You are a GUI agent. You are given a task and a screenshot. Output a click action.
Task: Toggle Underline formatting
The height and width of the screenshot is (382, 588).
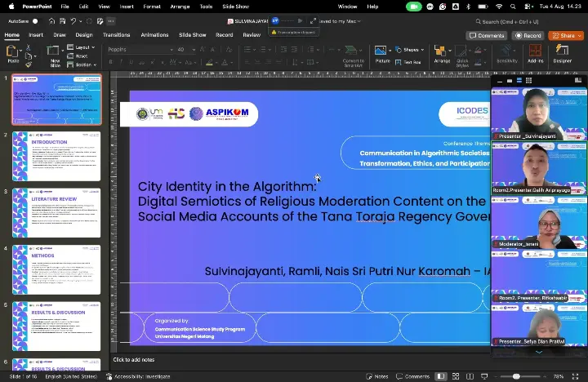[131, 62]
